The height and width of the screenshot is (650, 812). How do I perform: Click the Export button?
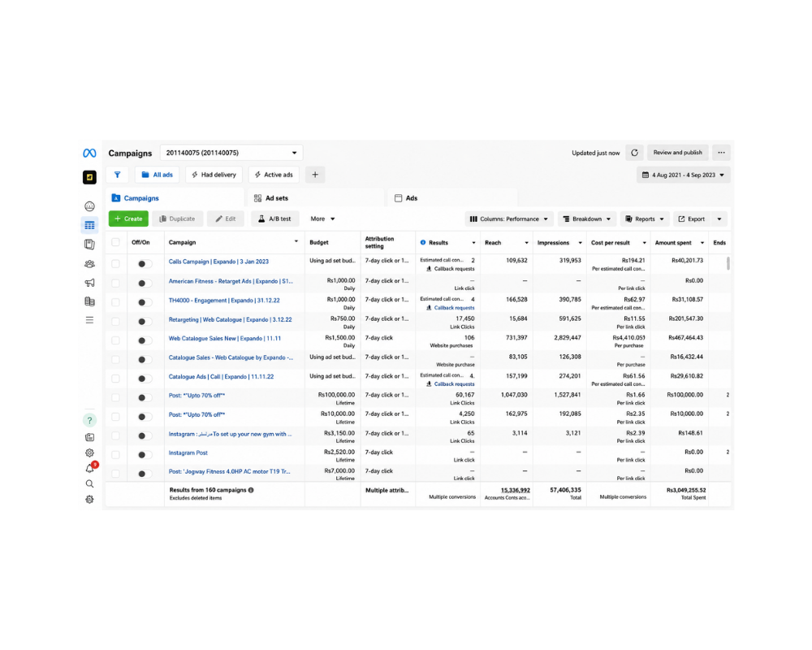point(692,219)
